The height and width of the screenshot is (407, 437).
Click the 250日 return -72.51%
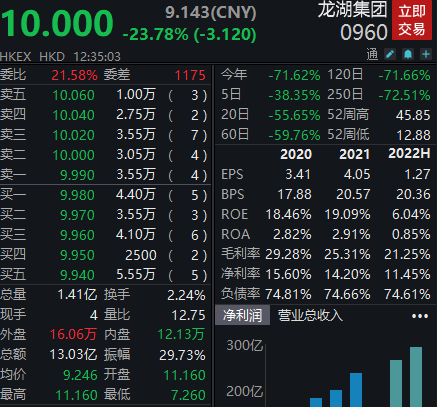tap(404, 95)
